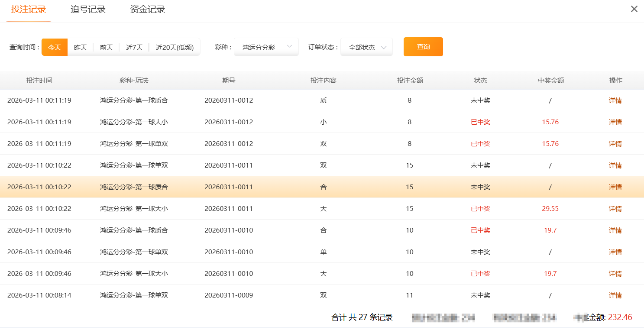Select 今天 as the query time
The height and width of the screenshot is (330, 644).
pos(54,47)
